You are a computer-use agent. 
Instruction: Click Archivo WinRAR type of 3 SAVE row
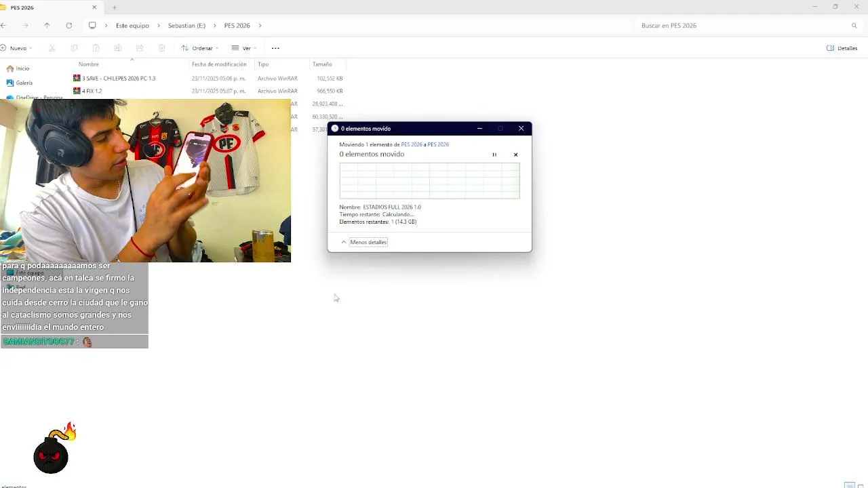(x=277, y=78)
